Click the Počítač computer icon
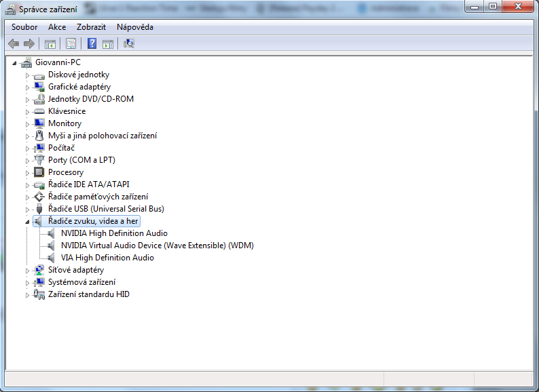 point(39,148)
